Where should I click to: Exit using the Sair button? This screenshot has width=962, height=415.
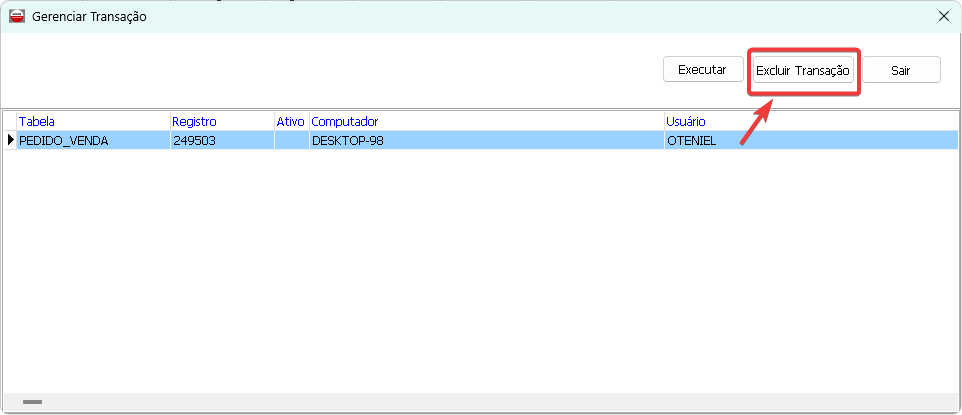click(900, 70)
